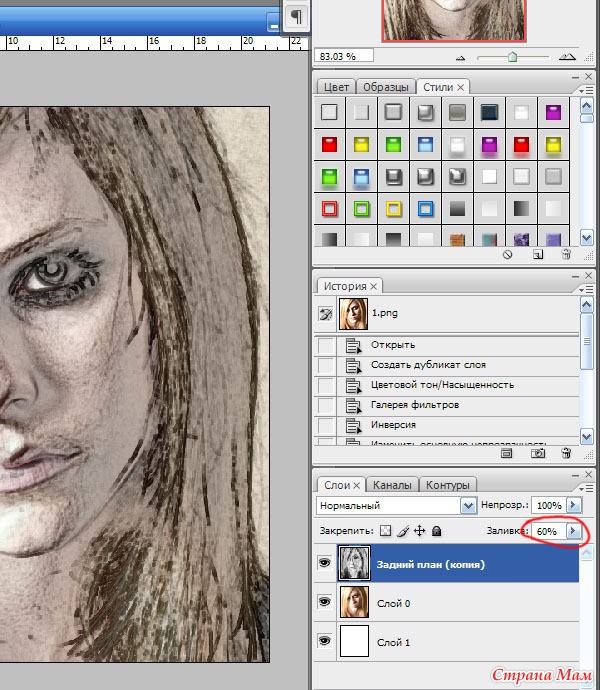Toggle history brush source on 1.png snapshot
Screen dimensions: 600x690
pos(326,314)
